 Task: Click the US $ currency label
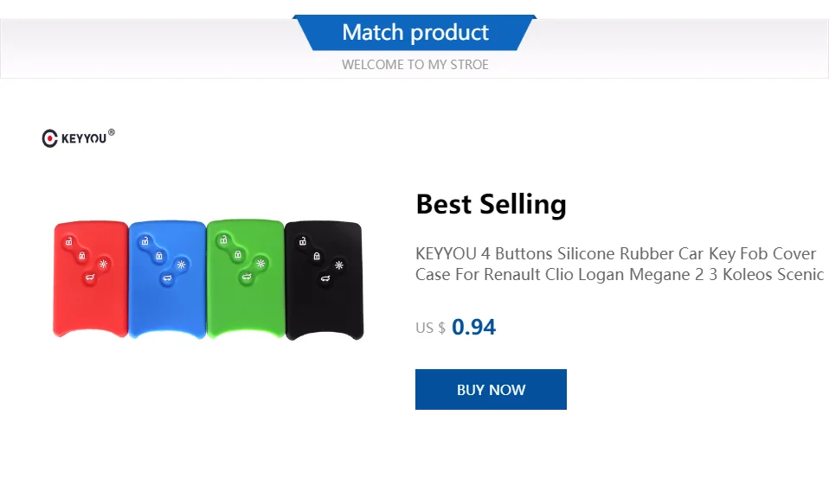point(430,329)
